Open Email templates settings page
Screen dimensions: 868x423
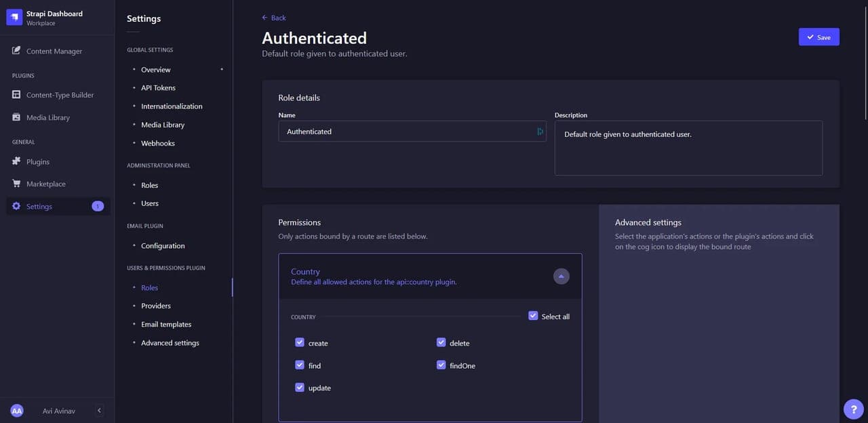(166, 324)
